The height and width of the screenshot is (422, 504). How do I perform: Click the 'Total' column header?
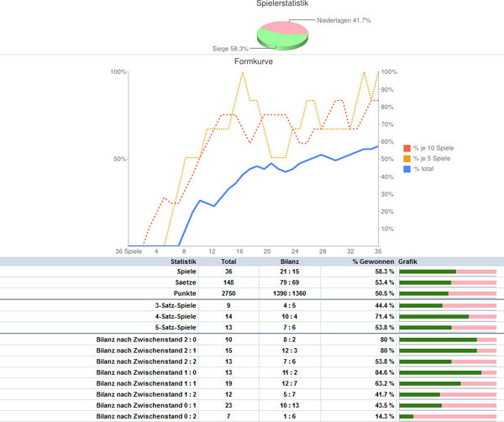pyautogui.click(x=228, y=261)
